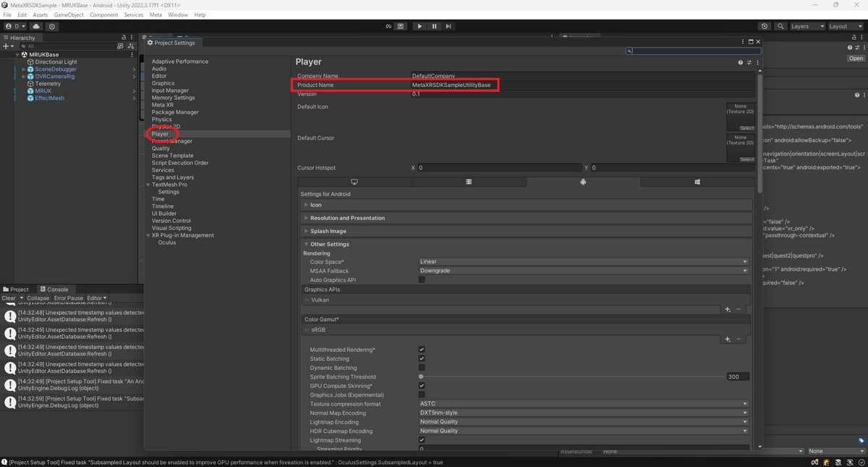Expand the Splash Image section
This screenshot has height=467, width=868.
(x=526, y=231)
